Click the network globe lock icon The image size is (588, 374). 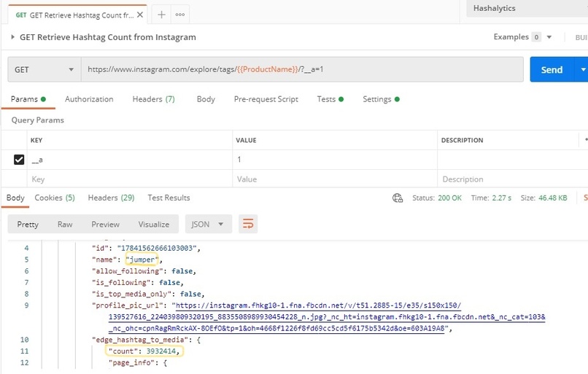click(398, 198)
